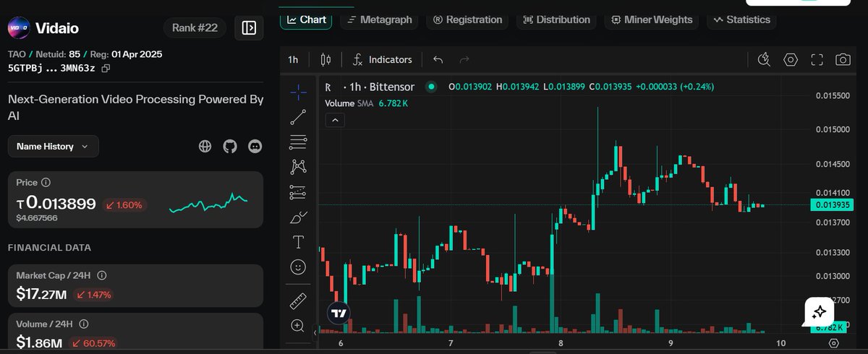Viewport: 868px width, 354px height.
Task: Click the Price value 0.013899
Action: click(56, 204)
